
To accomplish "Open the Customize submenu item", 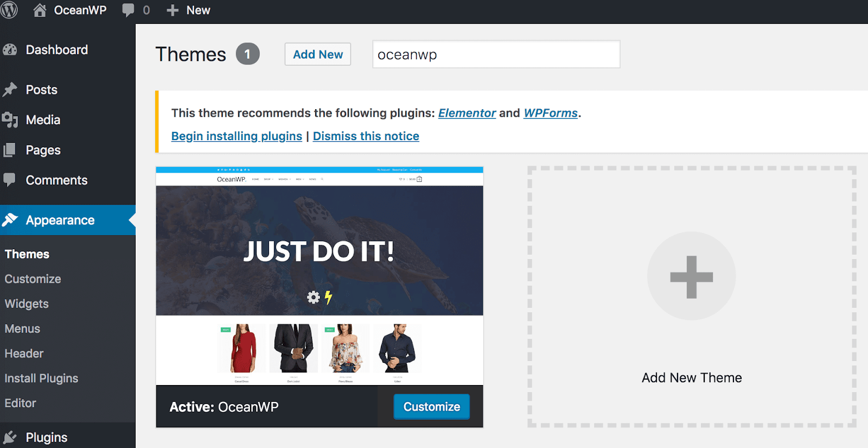I will pyautogui.click(x=33, y=279).
